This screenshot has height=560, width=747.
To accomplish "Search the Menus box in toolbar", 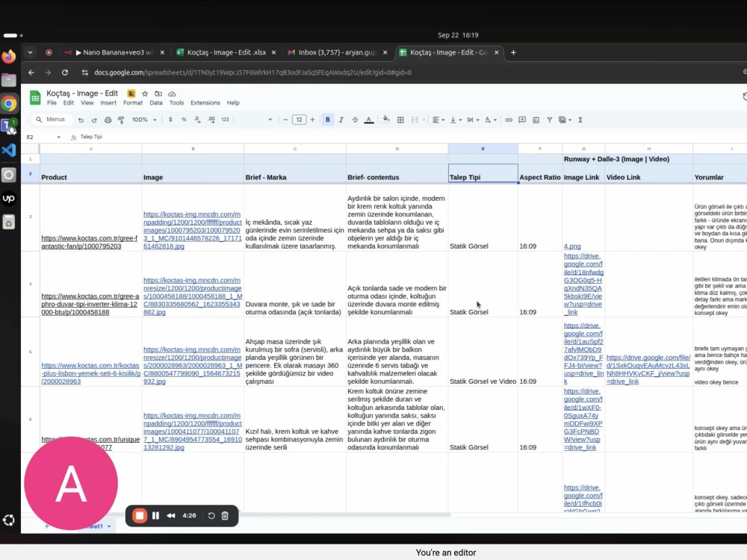I will pos(51,119).
